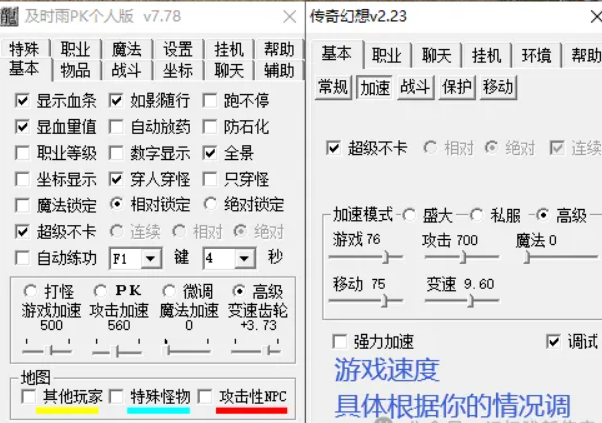Open the 挂机 tab in the 及时雨PK window
Viewport: 602px width, 423px height.
229,50
